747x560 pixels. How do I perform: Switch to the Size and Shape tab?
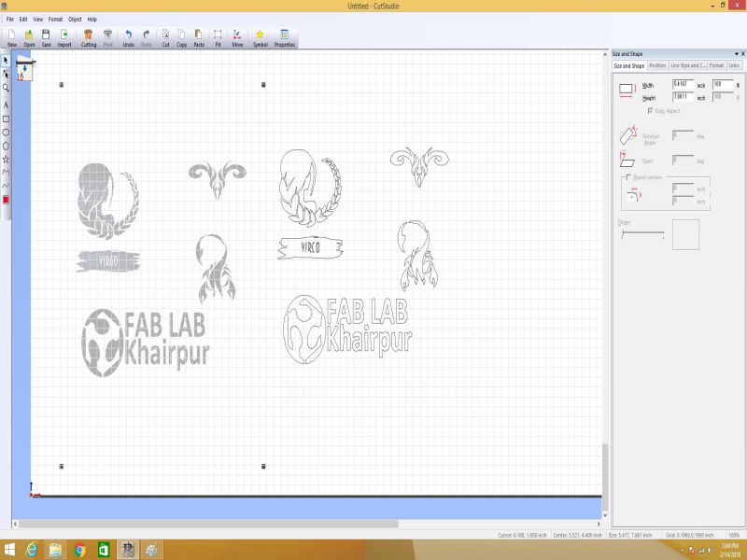click(628, 65)
